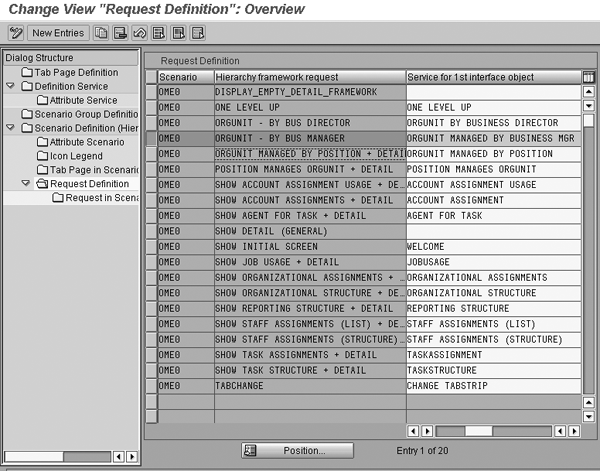Click the Position... button

coord(297,451)
